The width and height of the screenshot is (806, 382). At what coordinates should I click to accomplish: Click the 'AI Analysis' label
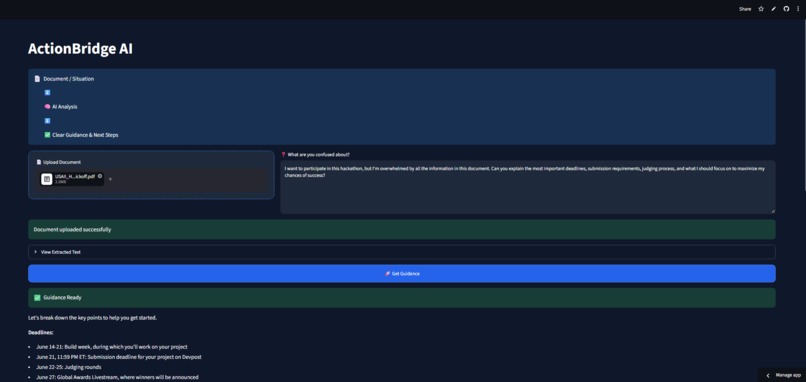pos(65,107)
